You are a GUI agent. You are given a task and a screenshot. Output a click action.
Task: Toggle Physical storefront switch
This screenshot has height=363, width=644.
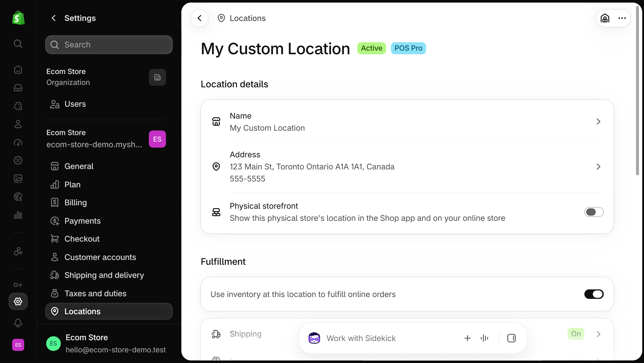click(x=594, y=212)
